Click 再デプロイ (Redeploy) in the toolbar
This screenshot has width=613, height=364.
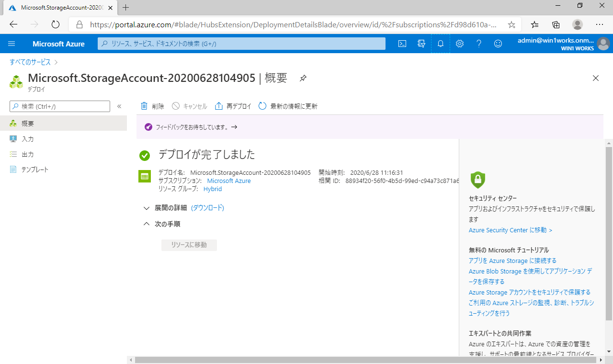(233, 106)
